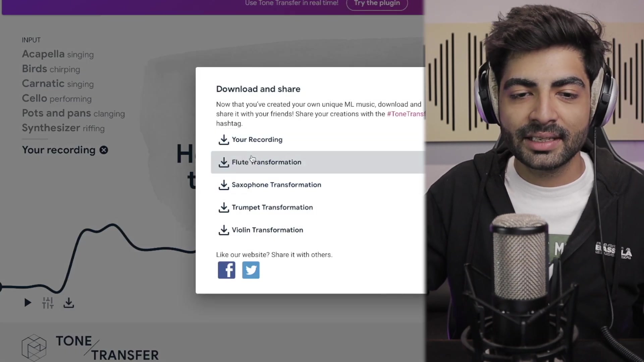This screenshot has height=362, width=644.
Task: Select the Birds chirping input
Action: point(51,69)
